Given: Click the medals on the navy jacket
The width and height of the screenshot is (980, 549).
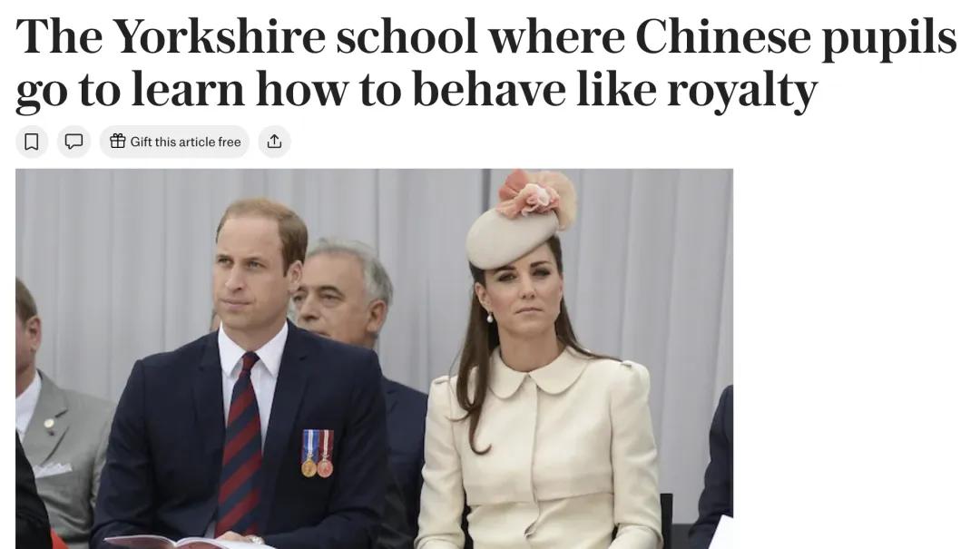Looking at the screenshot, I should (318, 454).
